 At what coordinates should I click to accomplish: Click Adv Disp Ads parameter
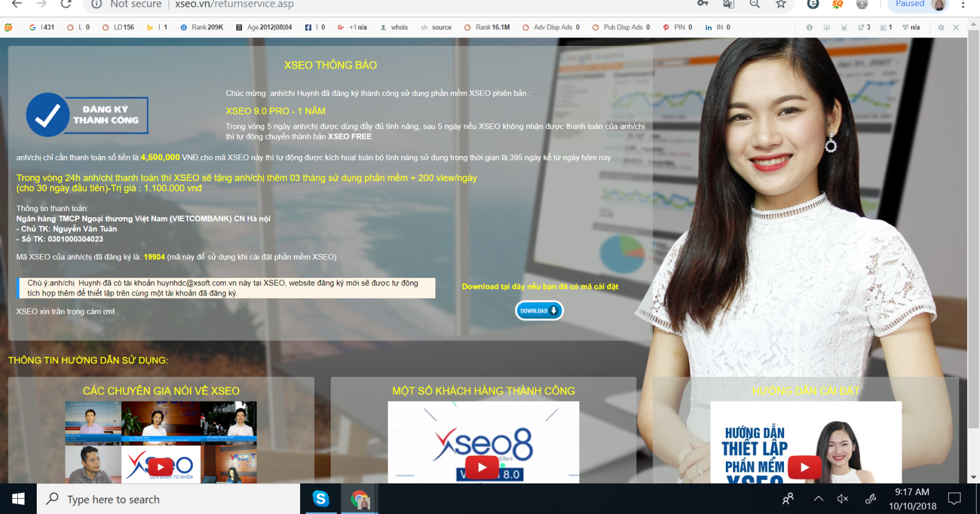551,28
